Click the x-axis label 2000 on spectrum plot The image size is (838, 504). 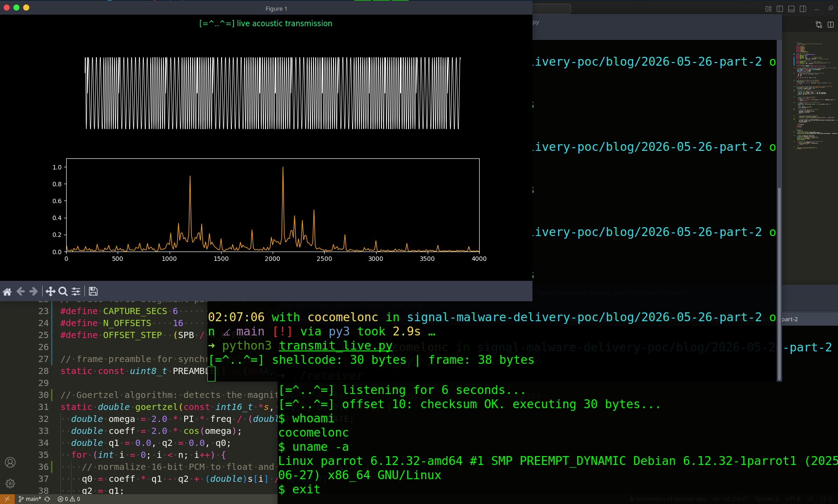273,259
